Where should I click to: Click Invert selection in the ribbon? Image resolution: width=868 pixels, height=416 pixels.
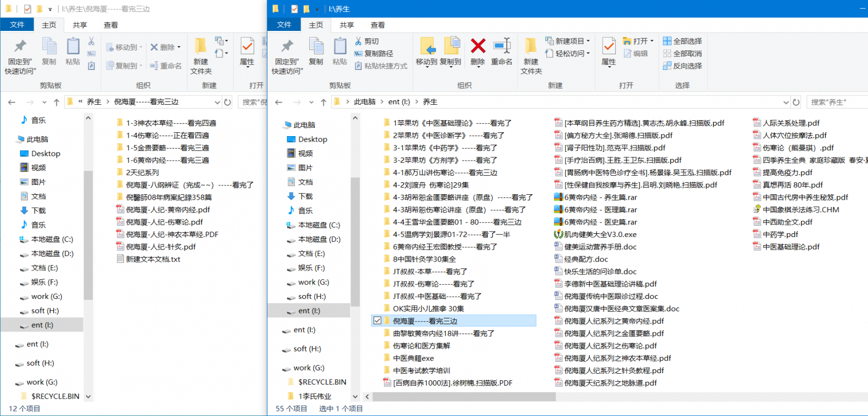682,66
